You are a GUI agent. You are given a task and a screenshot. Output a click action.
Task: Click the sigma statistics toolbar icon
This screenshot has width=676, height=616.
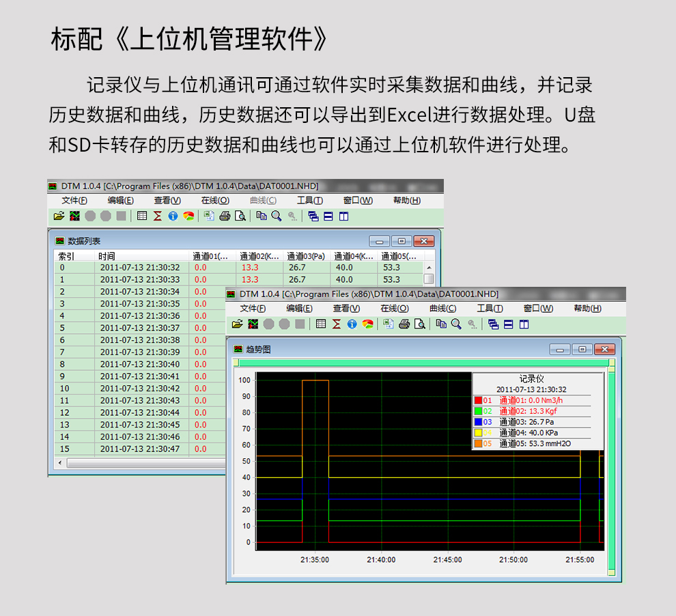pos(335,324)
